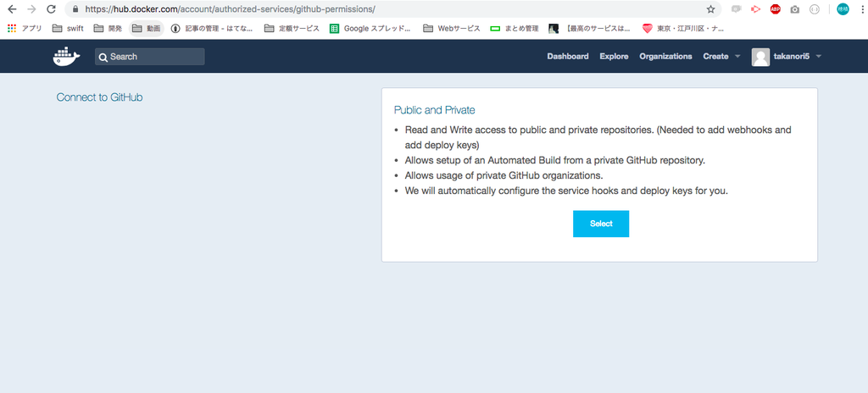Click the private GitHub organizations bullet text
This screenshot has width=868, height=393.
point(504,176)
